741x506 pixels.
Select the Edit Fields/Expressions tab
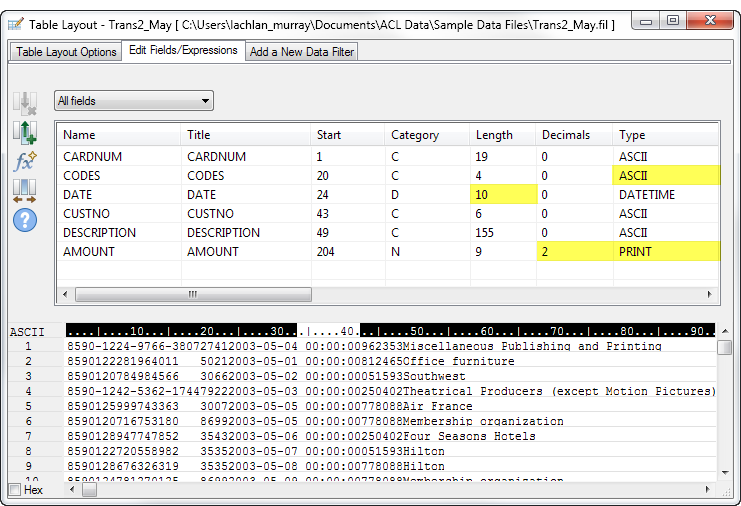pyautogui.click(x=183, y=51)
